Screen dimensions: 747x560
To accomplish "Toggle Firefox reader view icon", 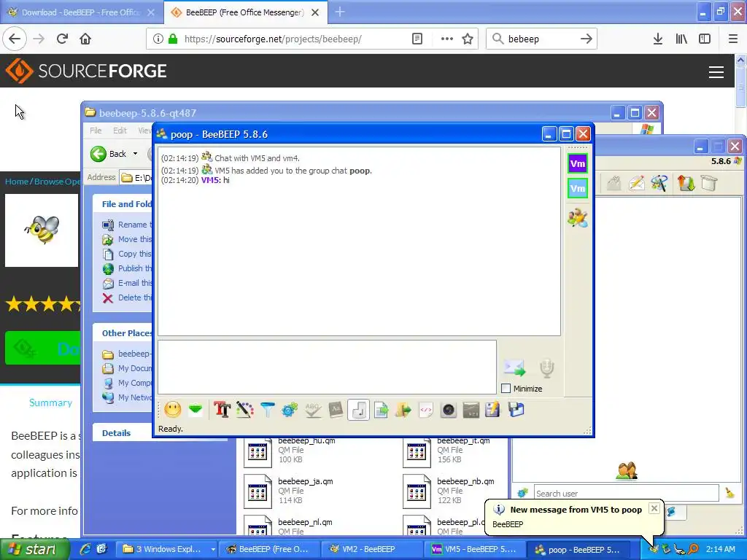I will (417, 39).
